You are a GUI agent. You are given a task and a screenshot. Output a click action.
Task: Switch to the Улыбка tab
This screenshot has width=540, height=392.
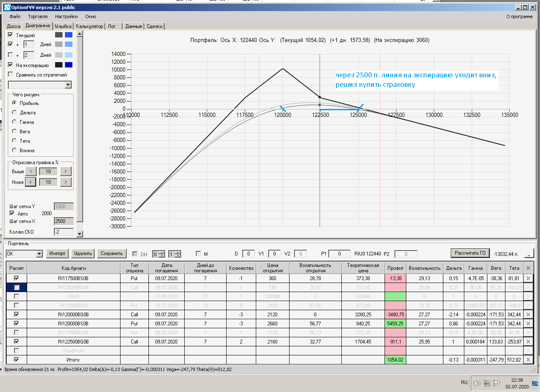click(x=63, y=26)
